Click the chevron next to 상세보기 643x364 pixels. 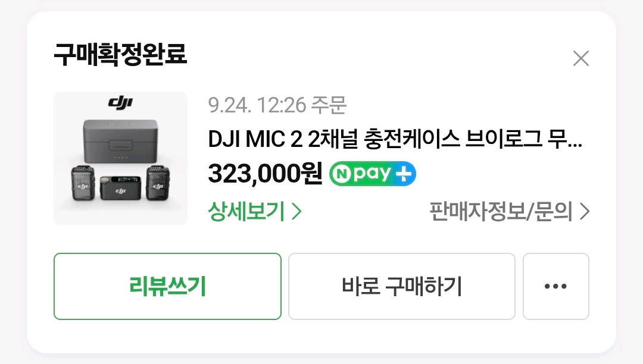(296, 212)
